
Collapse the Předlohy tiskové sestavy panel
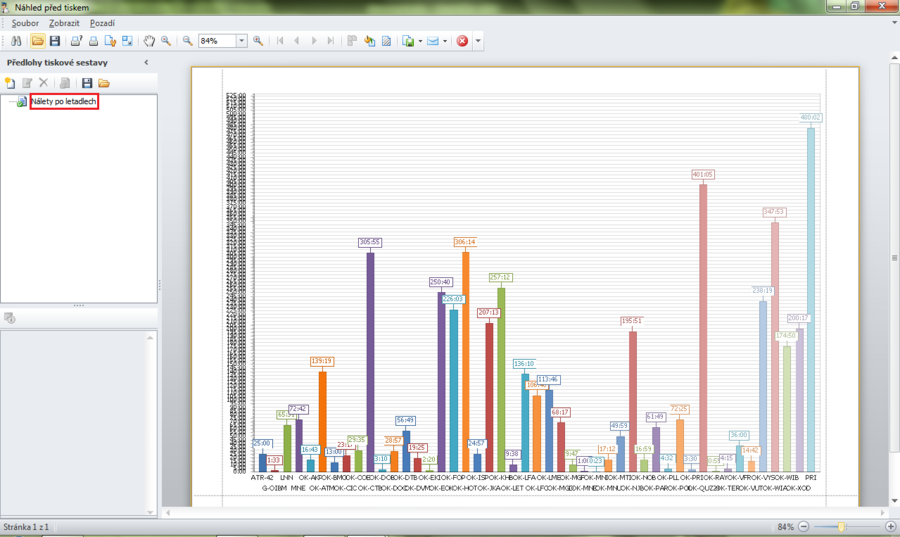click(x=147, y=62)
